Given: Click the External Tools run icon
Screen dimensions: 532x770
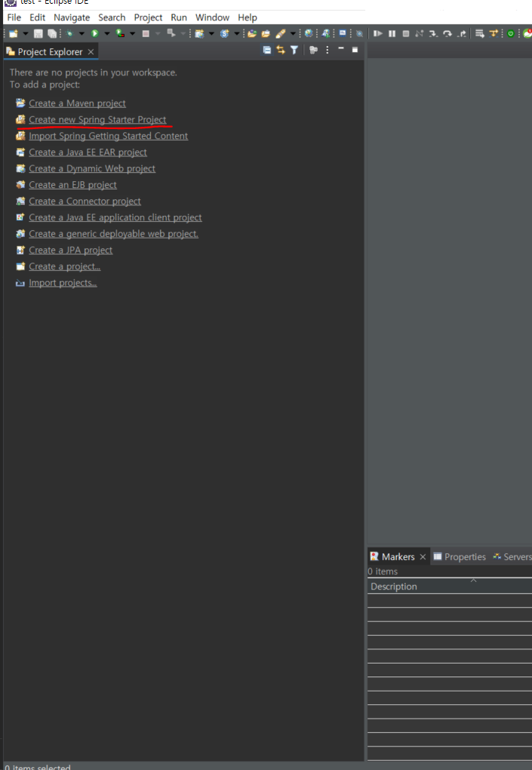Looking at the screenshot, I should 171,33.
